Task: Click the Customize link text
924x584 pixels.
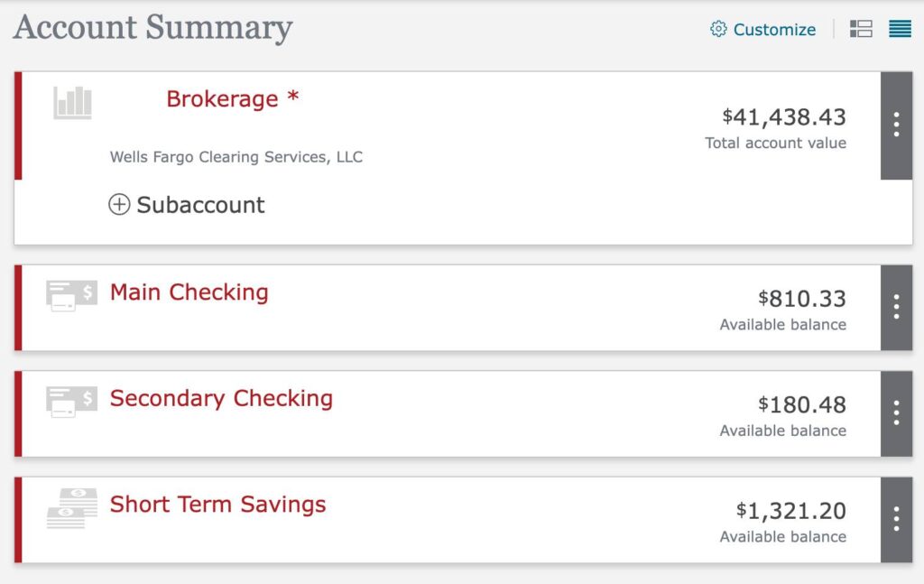Action: pyautogui.click(x=774, y=30)
